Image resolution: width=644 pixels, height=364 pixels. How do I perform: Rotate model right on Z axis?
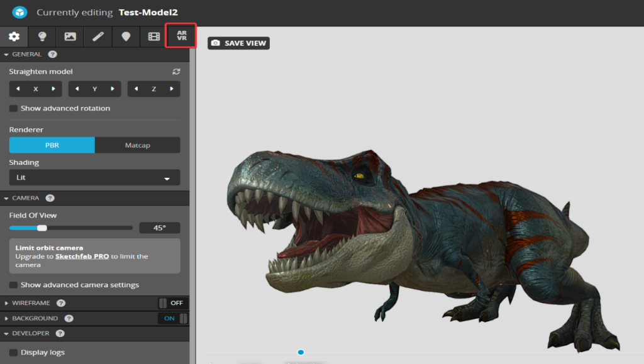(172, 89)
